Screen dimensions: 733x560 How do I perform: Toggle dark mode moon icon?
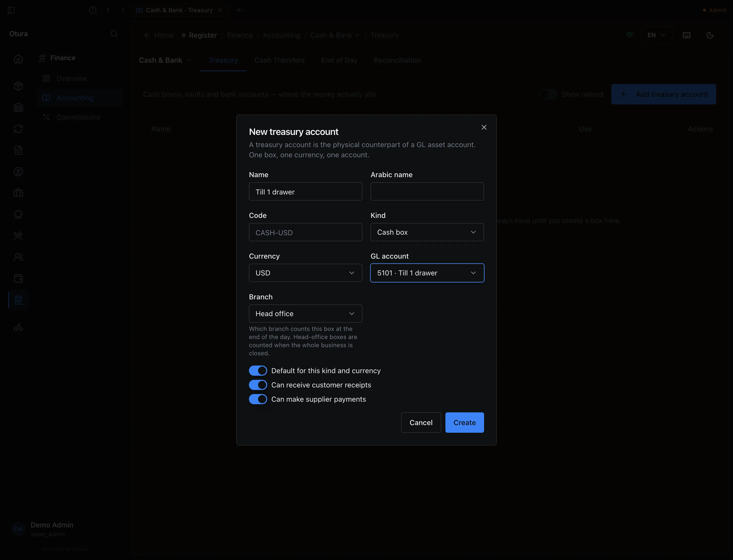(x=710, y=35)
